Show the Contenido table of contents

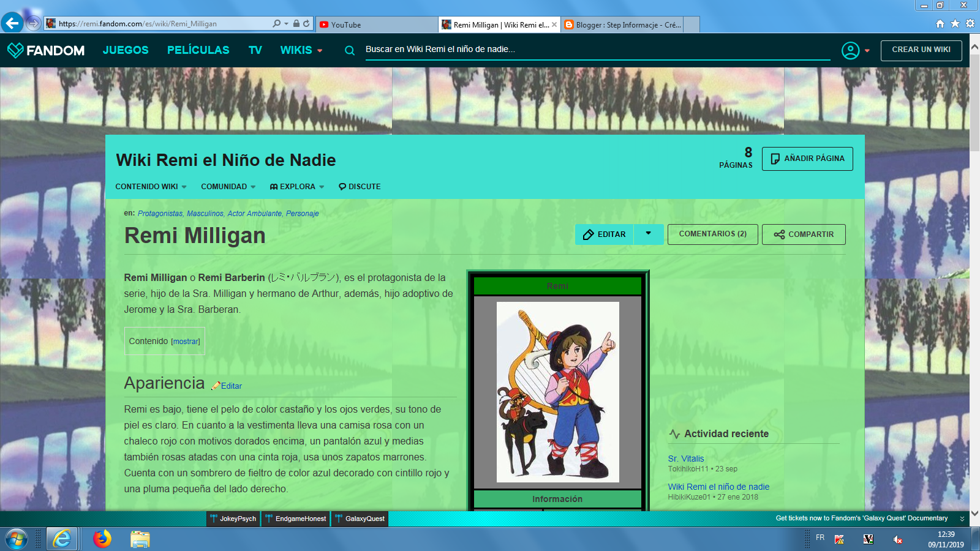186,342
